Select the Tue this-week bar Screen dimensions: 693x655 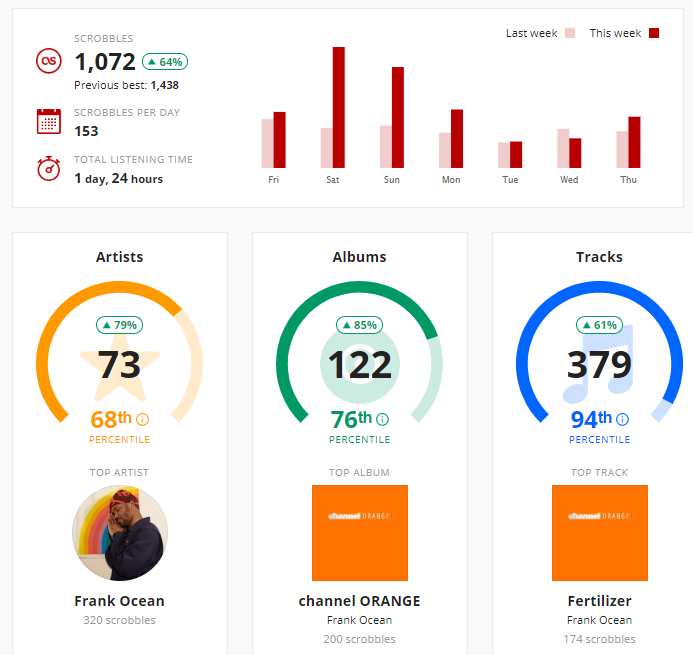(x=516, y=155)
